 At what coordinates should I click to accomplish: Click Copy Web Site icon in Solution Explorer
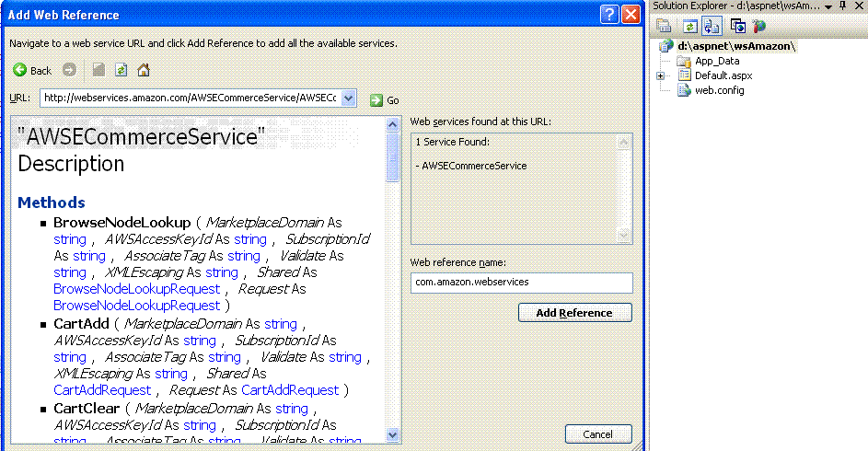(737, 26)
